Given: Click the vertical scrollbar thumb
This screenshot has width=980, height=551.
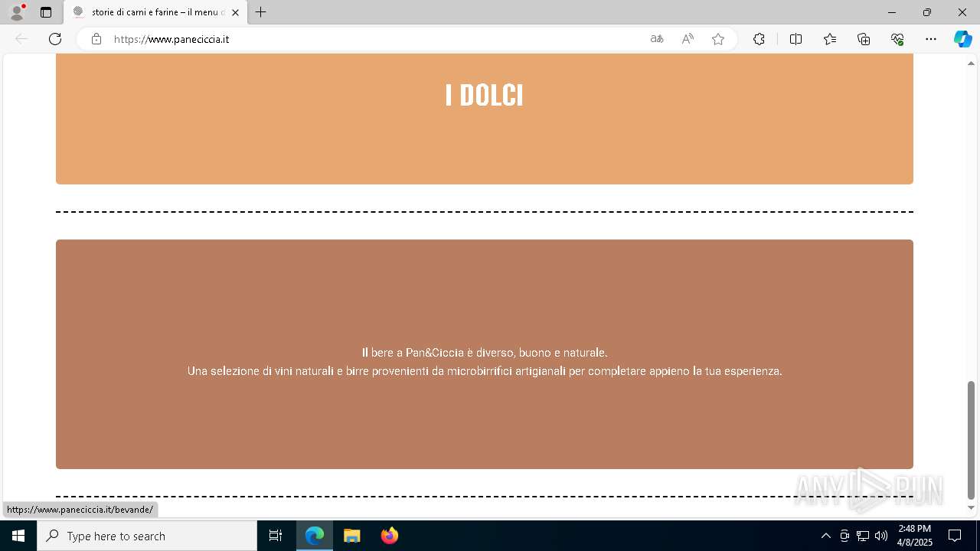Looking at the screenshot, I should click(971, 440).
